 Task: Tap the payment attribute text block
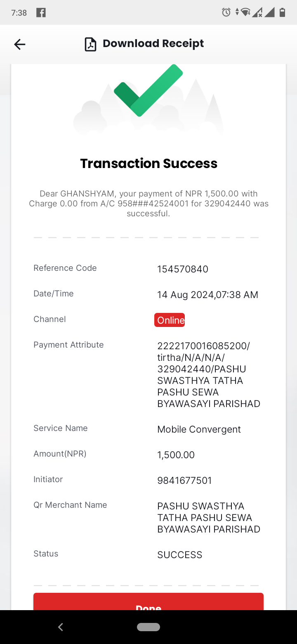[x=209, y=375]
